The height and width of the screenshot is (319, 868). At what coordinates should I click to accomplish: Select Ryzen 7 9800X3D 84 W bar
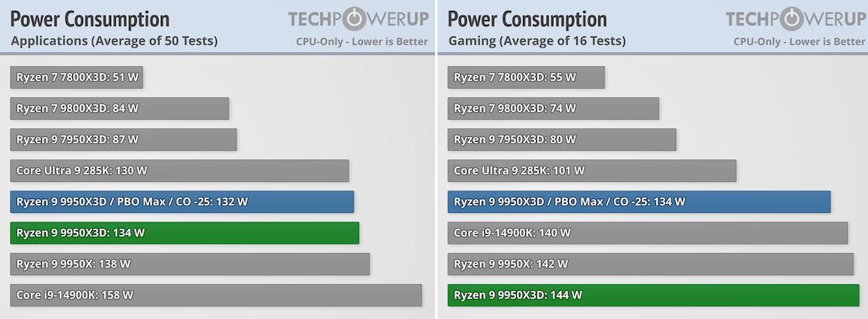pos(119,109)
